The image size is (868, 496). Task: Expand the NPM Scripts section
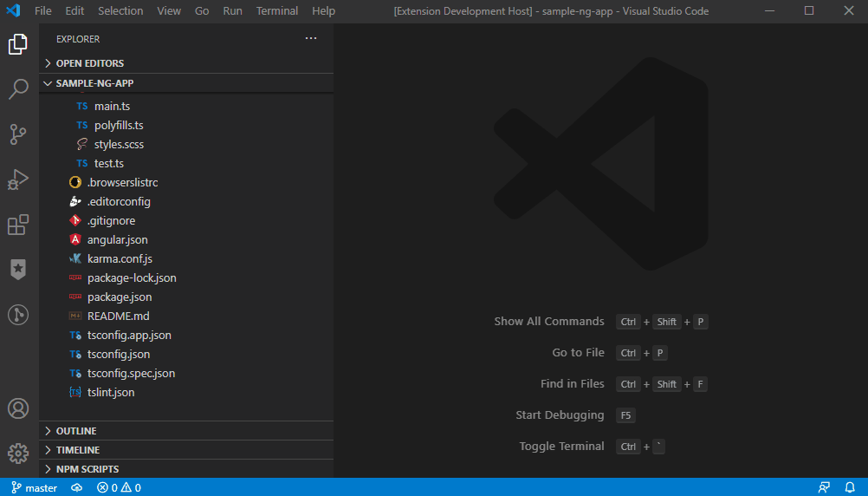click(x=186, y=469)
